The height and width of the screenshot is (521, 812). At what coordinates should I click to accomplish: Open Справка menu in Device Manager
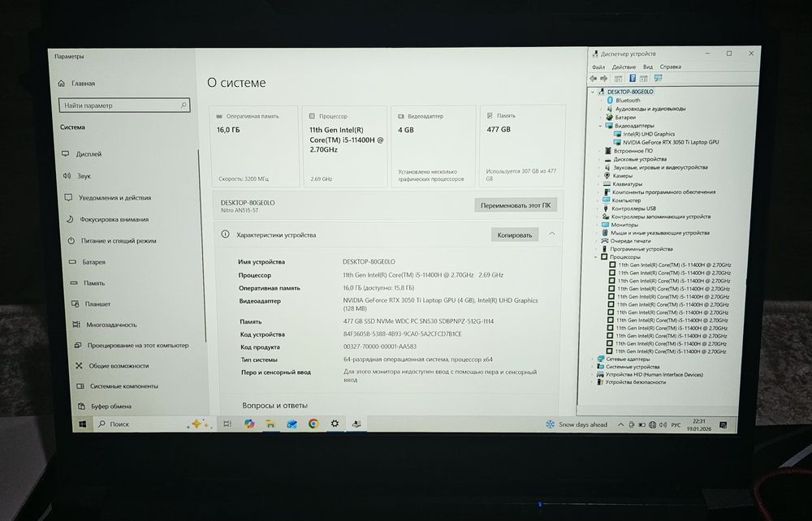pos(670,67)
